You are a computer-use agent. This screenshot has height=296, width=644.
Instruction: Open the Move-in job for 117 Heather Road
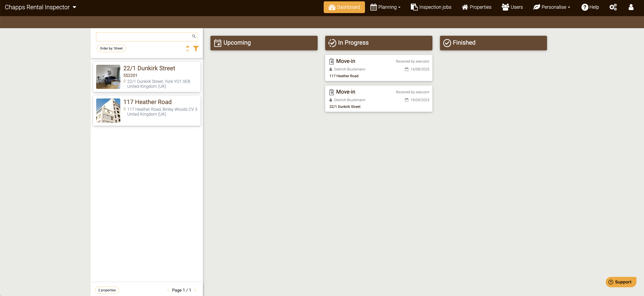379,68
